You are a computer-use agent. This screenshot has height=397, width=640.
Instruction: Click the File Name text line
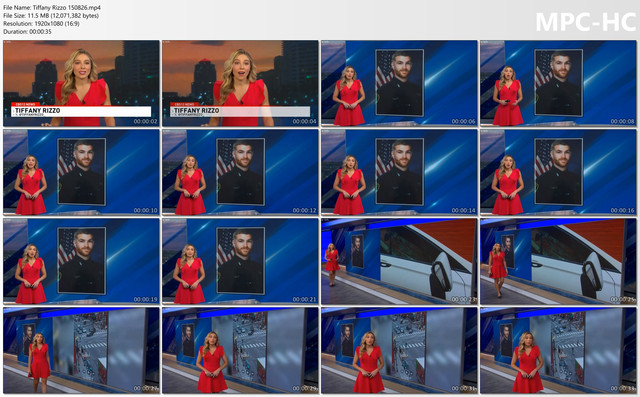click(x=52, y=7)
